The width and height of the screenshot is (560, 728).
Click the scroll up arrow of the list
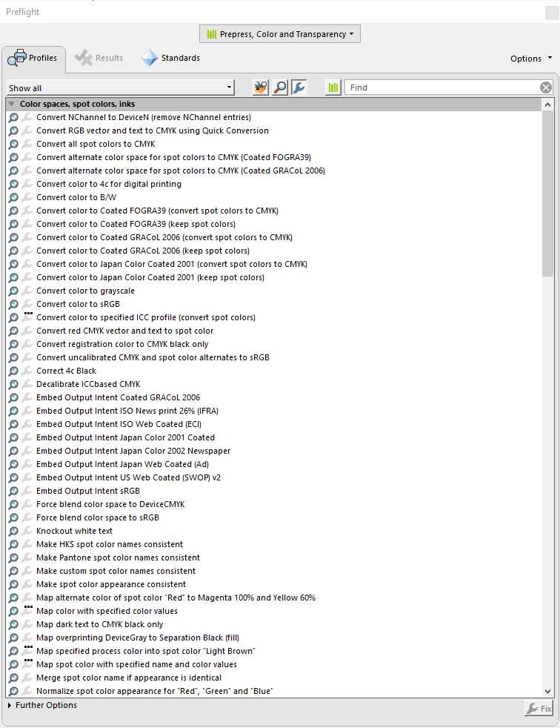[547, 105]
